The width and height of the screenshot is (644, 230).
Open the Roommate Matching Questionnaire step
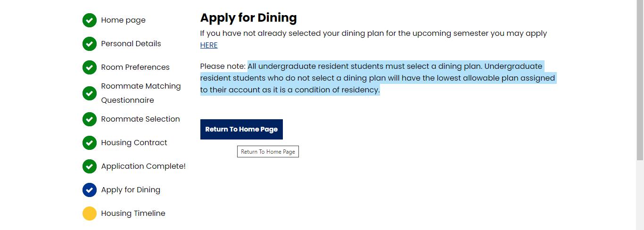[x=140, y=93]
